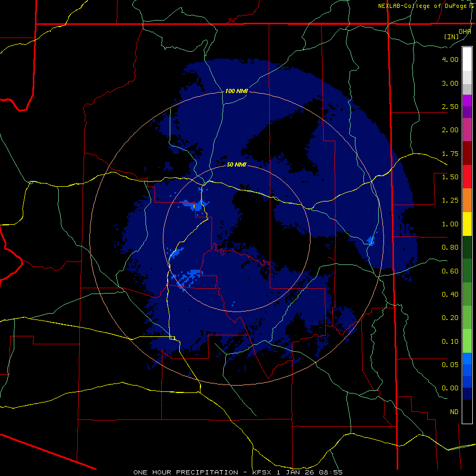Select the light blue swatch above 0.05
This screenshot has width=476, height=476.
467,359
